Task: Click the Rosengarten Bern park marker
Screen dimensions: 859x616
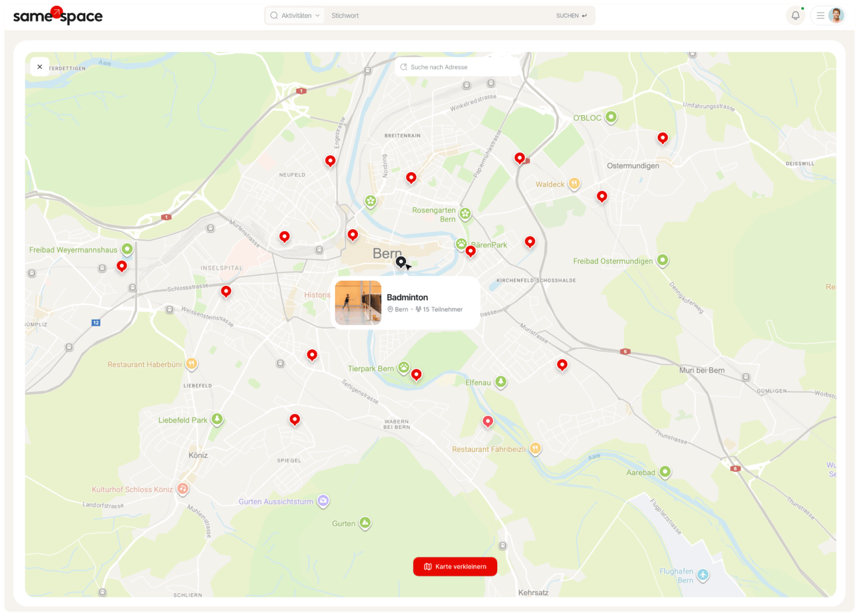Action: coord(465,214)
